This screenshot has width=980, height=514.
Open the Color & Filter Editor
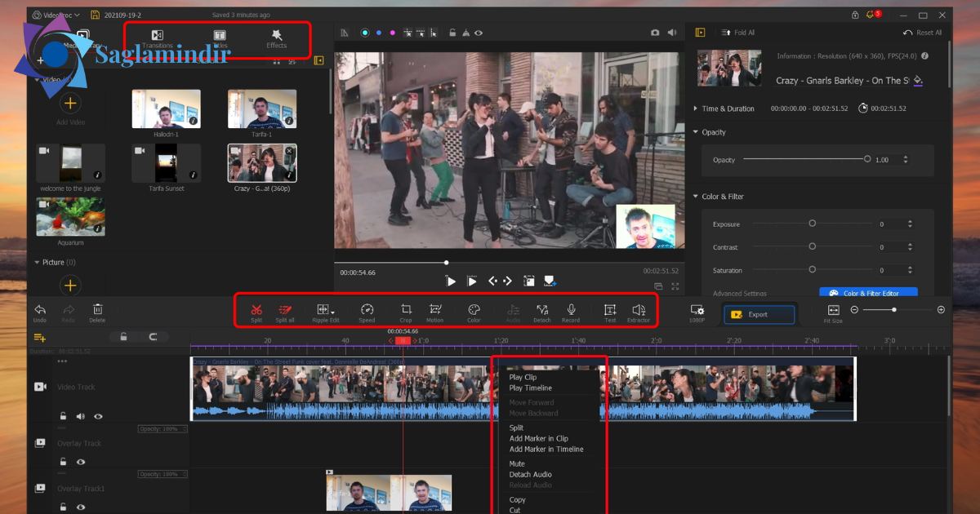point(868,293)
